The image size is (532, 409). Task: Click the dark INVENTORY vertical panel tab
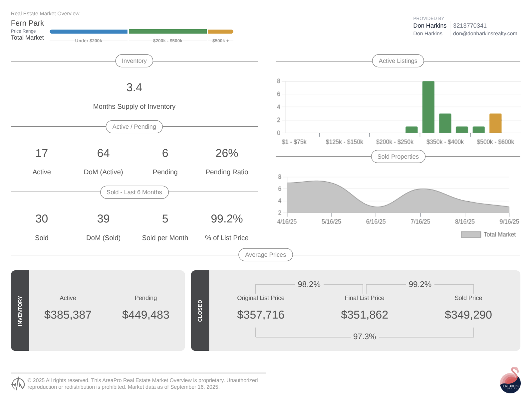point(20,311)
